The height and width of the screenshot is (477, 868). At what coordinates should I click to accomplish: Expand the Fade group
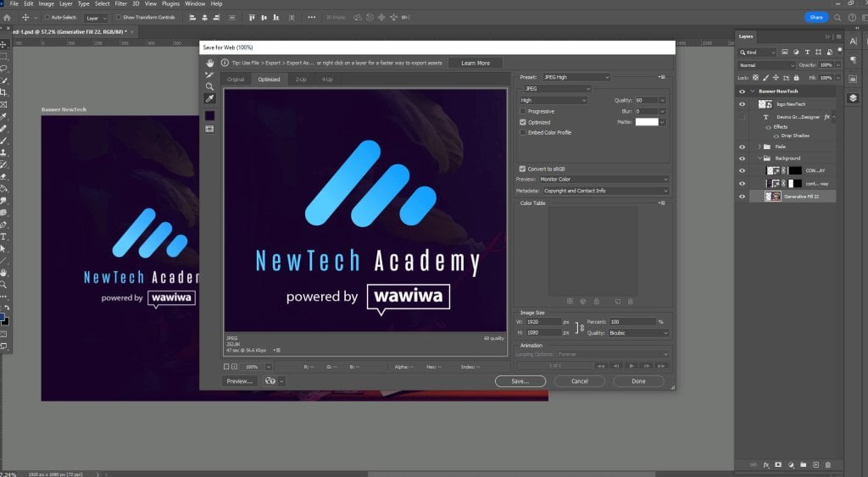(x=759, y=147)
